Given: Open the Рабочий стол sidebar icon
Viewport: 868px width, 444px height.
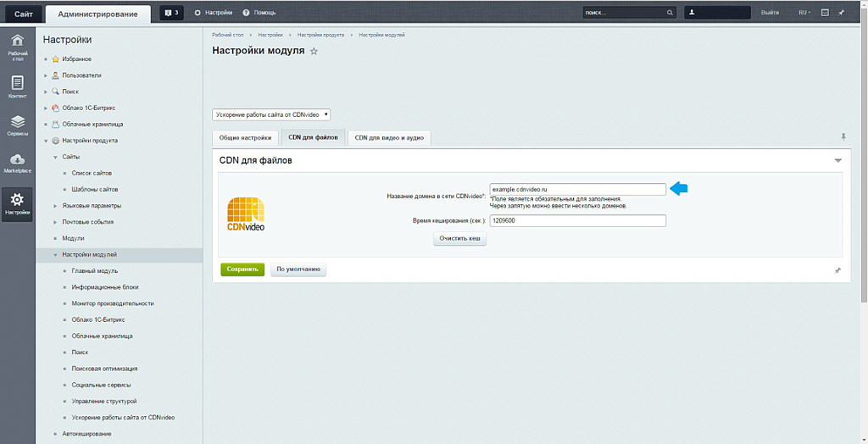Looking at the screenshot, I should pyautogui.click(x=17, y=46).
